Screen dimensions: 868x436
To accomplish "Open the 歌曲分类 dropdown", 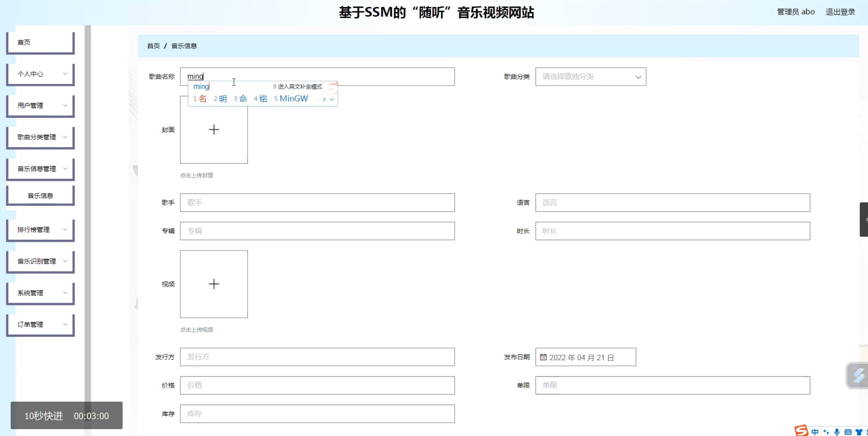I will point(590,77).
